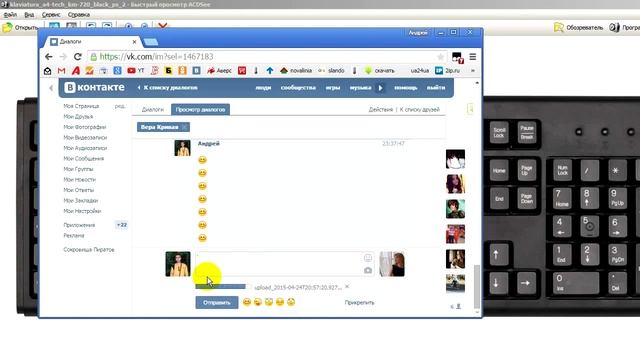Go back with the browser back arrow
The width and height of the screenshot is (640, 360).
pyautogui.click(x=49, y=57)
